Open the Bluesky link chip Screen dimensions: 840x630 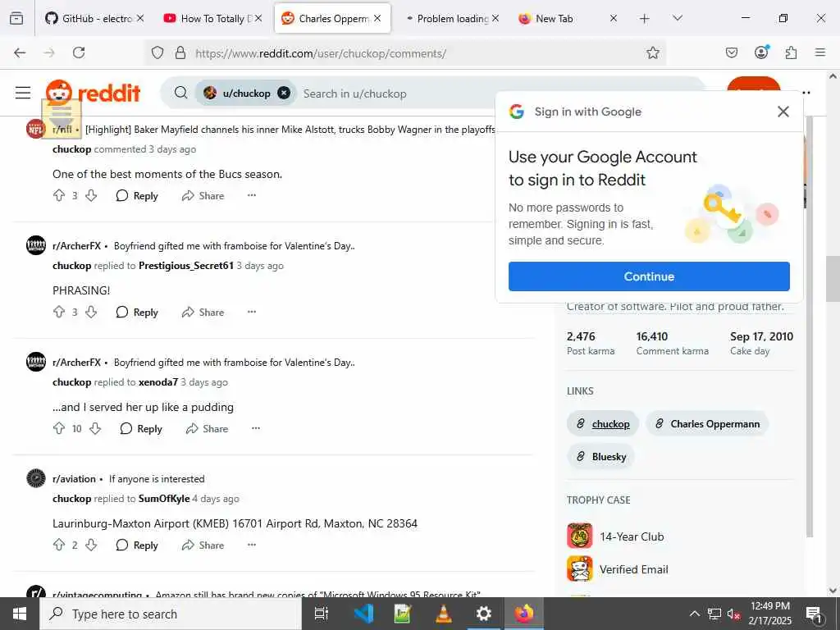pos(601,456)
